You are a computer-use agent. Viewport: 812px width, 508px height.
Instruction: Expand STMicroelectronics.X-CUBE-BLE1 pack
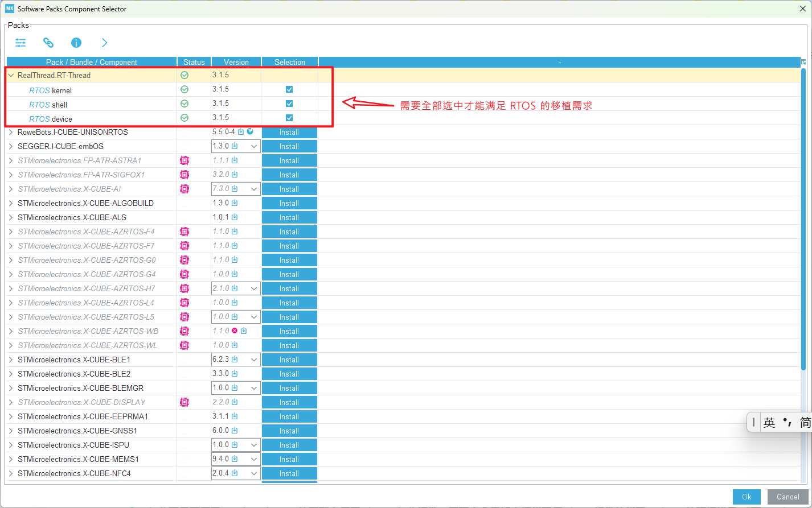tap(11, 360)
